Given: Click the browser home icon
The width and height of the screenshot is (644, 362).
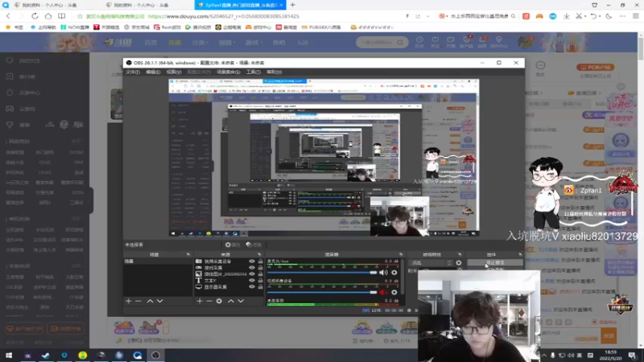Looking at the screenshot, I should [48, 16].
